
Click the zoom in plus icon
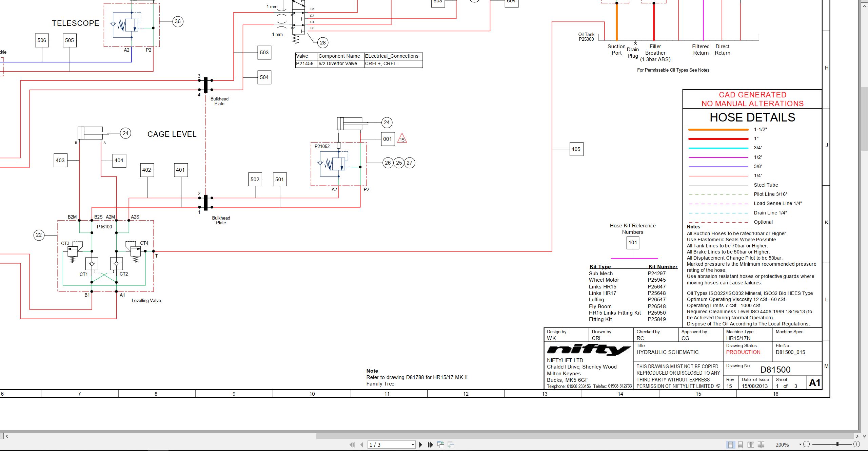pyautogui.click(x=856, y=444)
